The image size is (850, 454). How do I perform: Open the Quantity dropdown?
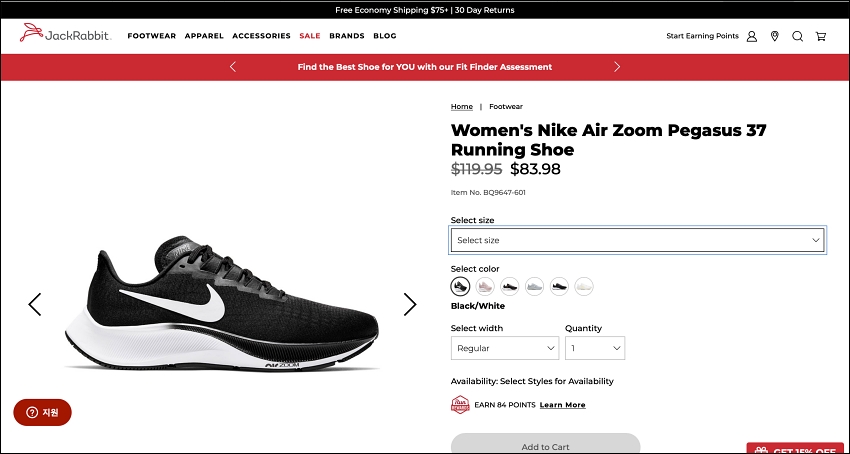pos(595,348)
